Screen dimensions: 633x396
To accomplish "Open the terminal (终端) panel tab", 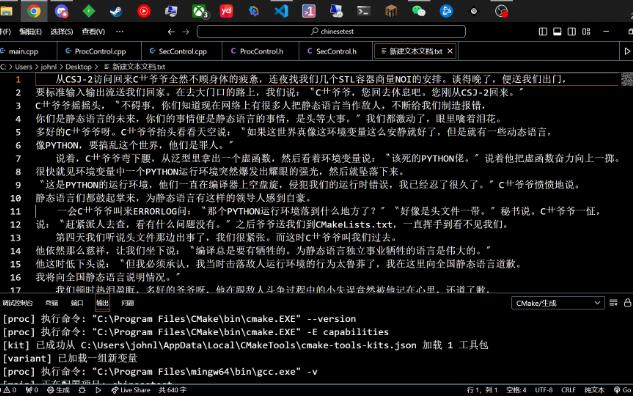I will coord(52,303).
